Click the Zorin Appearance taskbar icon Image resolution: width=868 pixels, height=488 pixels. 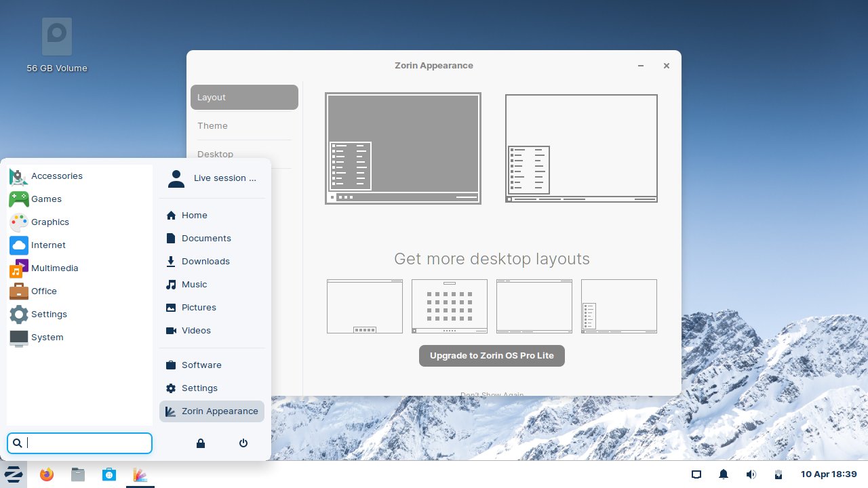coord(140,474)
